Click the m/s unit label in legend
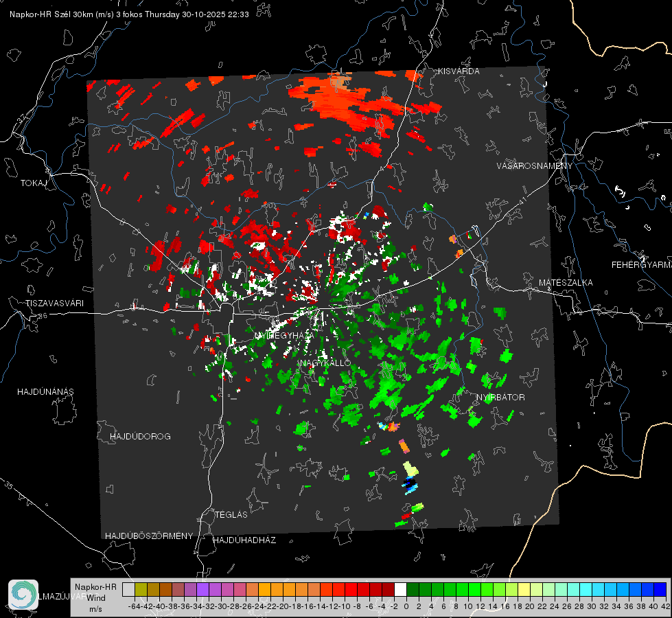 (95, 608)
